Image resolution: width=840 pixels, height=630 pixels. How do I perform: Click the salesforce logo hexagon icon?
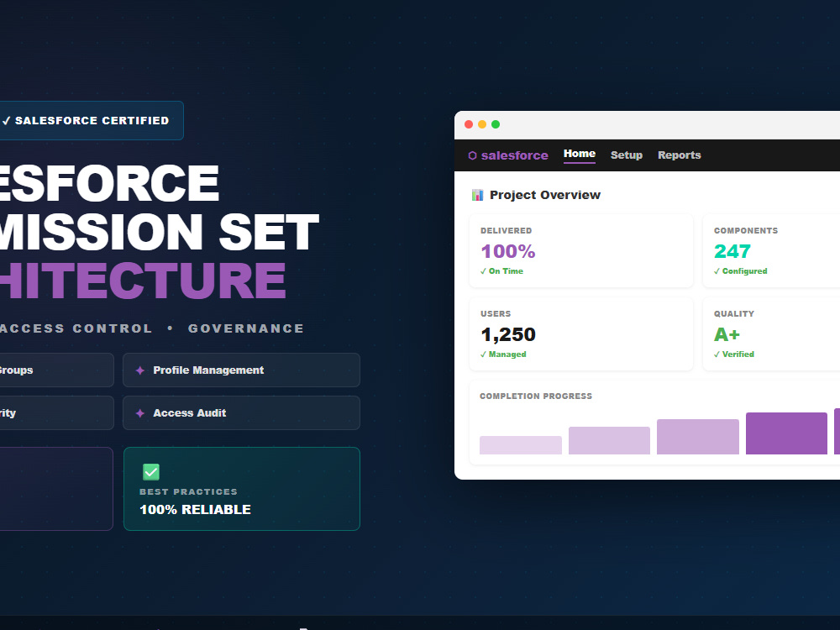(472, 155)
